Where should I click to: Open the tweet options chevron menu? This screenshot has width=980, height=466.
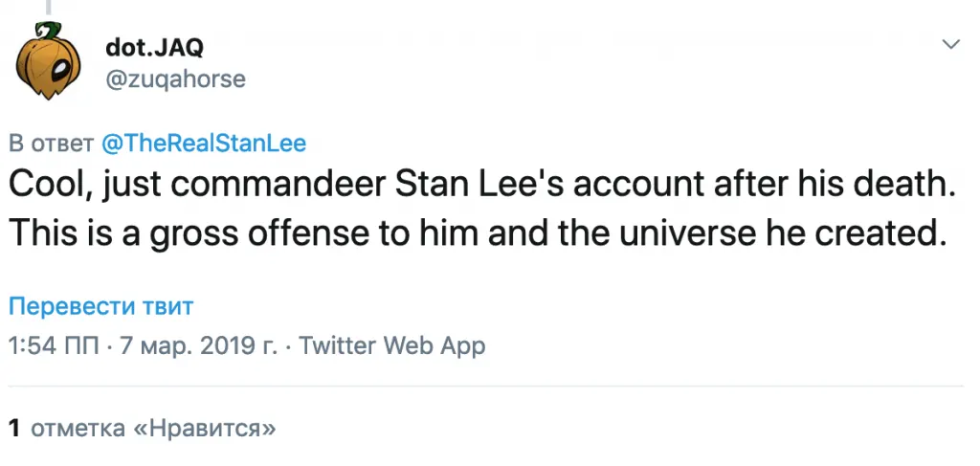click(951, 45)
